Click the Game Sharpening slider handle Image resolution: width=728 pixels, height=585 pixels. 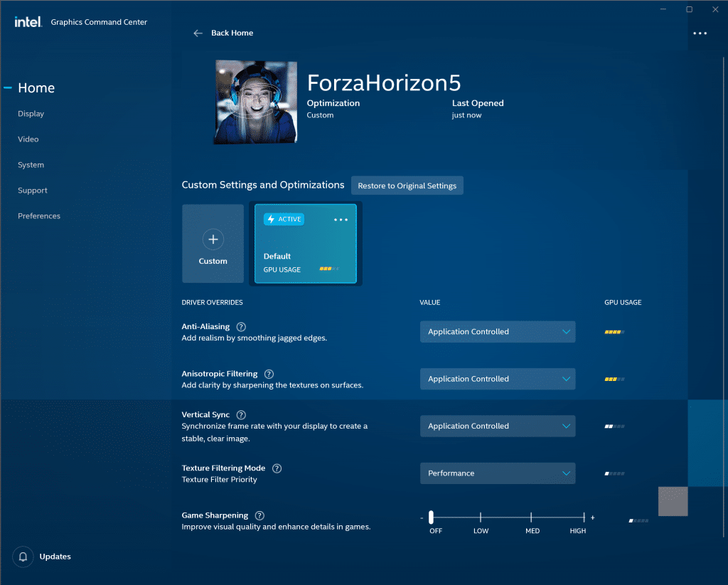(x=431, y=517)
